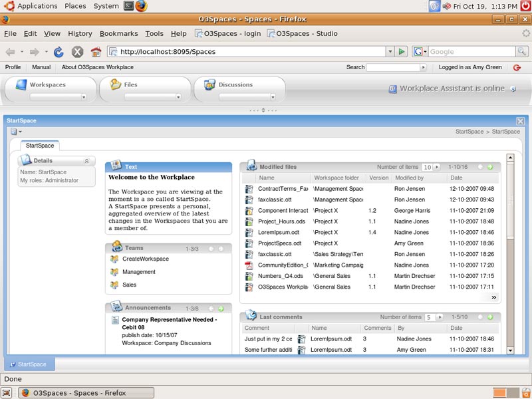
Task: Select the StartSpace tab
Action: (x=40, y=146)
